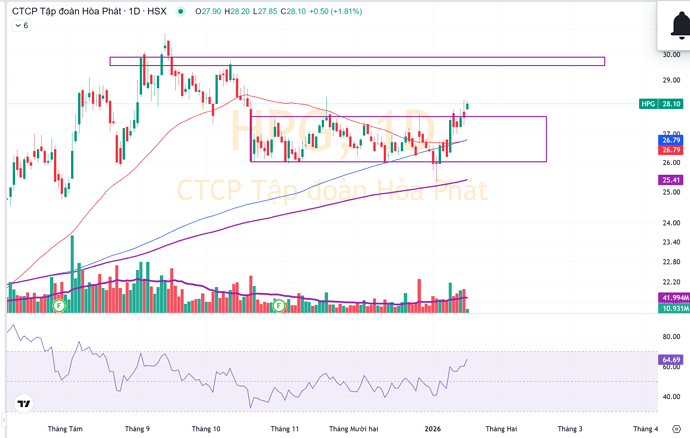Open the F marker near Tháng 11

pos(279,305)
